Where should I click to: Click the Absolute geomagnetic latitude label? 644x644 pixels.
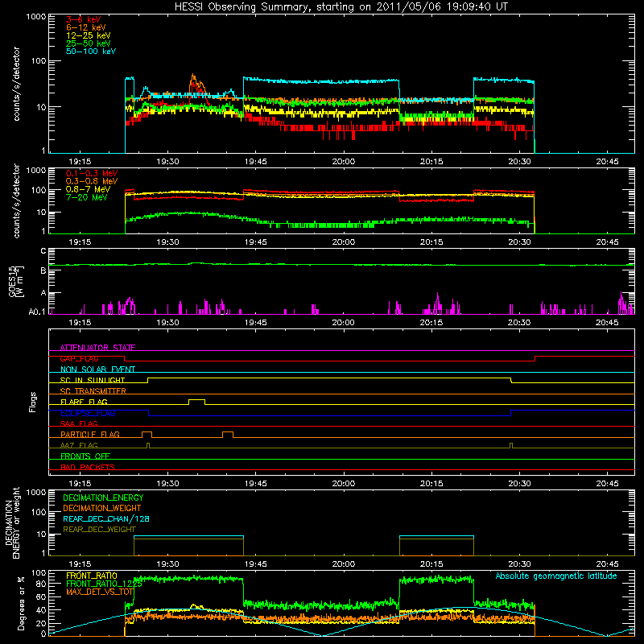coord(556,576)
